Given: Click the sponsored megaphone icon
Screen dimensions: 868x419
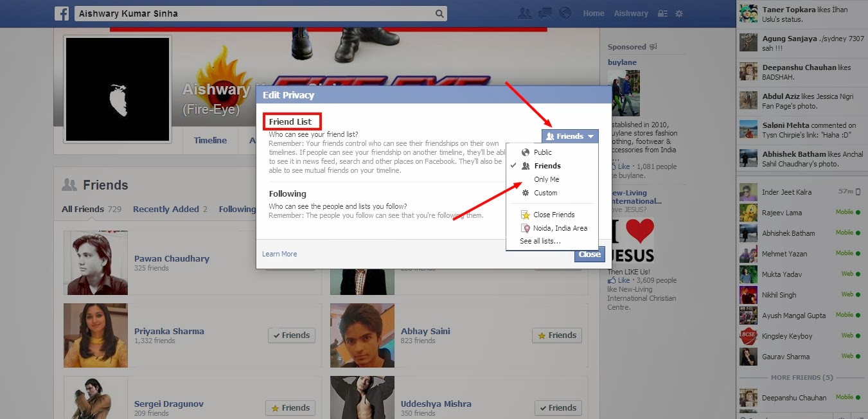Looking at the screenshot, I should [x=653, y=47].
